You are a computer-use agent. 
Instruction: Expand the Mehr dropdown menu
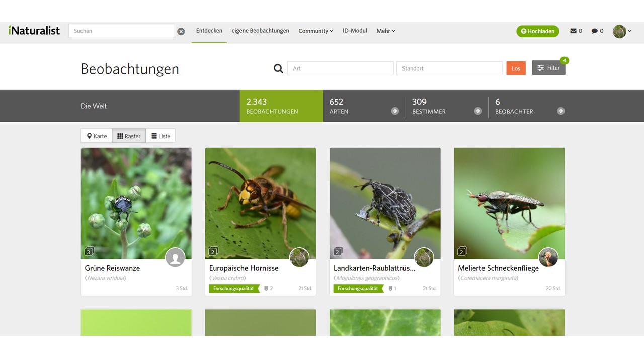[x=386, y=31]
